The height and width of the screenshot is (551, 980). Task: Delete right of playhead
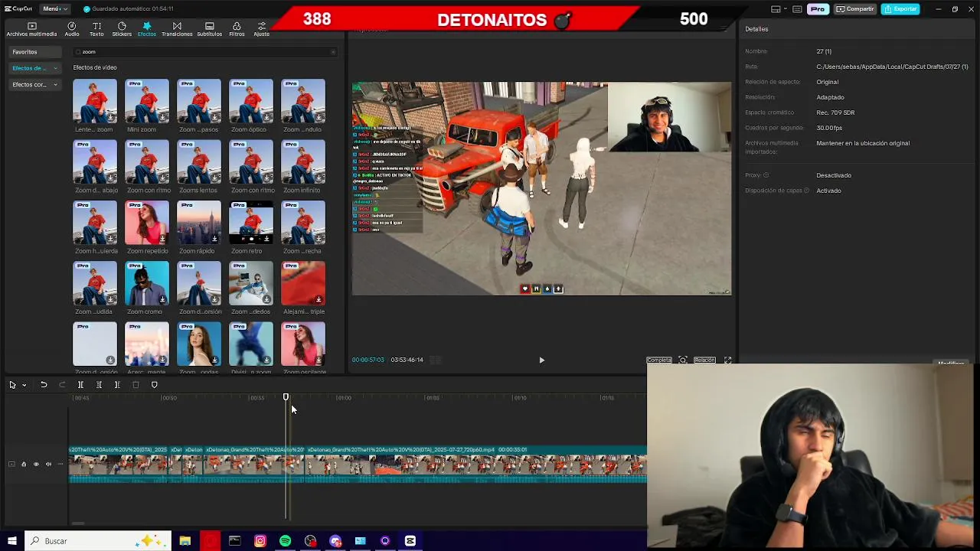coord(117,385)
